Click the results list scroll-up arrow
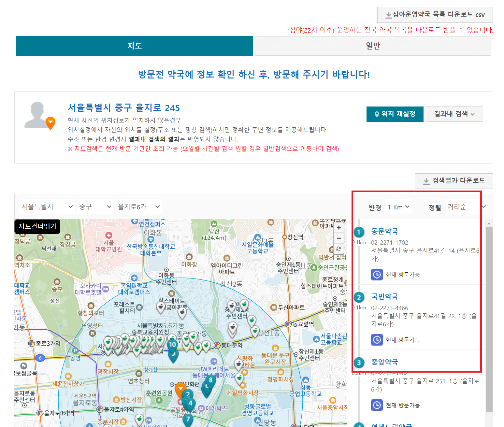 point(489,223)
